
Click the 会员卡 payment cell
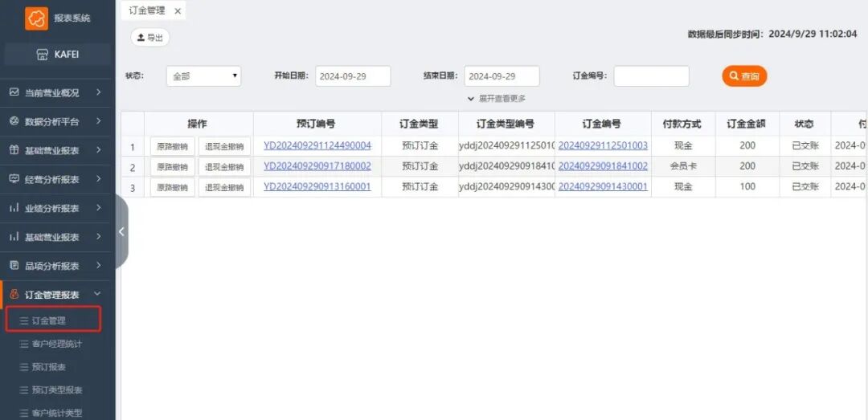coord(683,166)
